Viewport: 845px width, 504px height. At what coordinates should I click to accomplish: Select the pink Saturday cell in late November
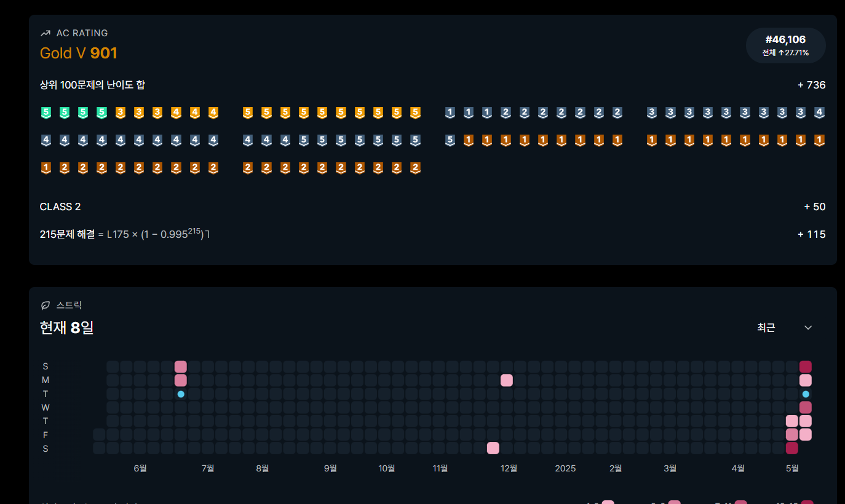pyautogui.click(x=493, y=448)
